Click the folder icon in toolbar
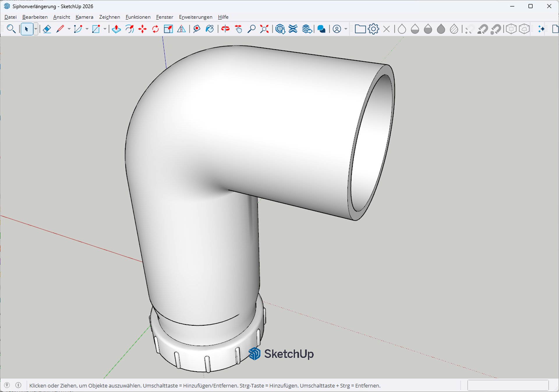This screenshot has width=559, height=392. (360, 29)
